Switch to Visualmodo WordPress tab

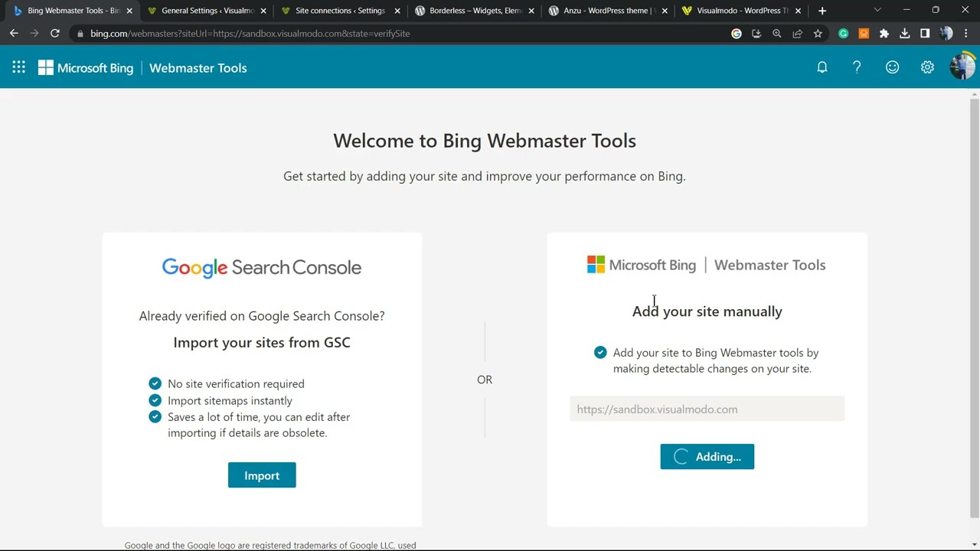741,11
